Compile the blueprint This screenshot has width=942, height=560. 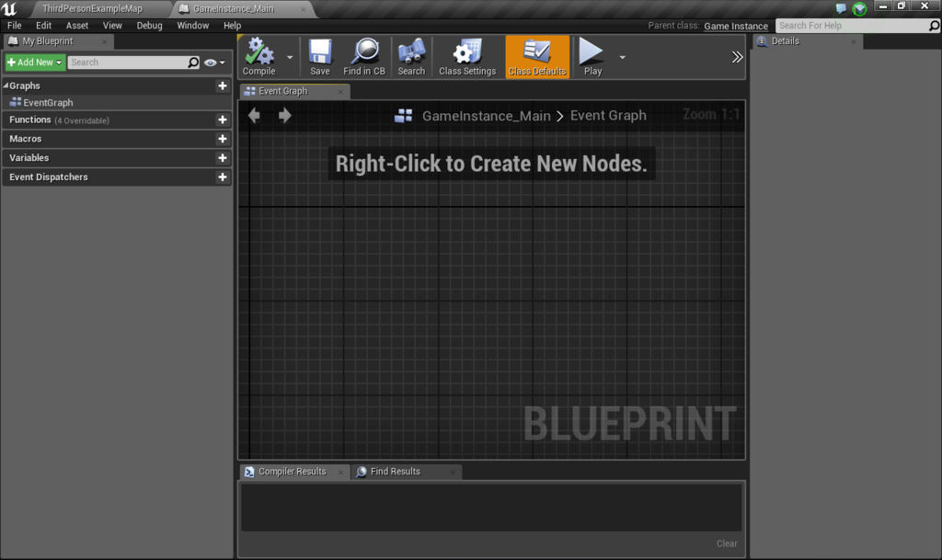tap(258, 57)
